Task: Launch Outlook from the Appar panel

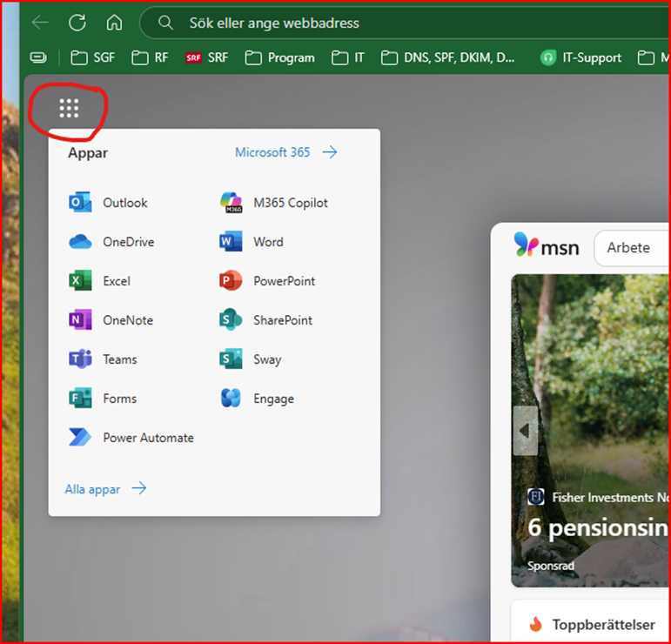Action: 108,203
